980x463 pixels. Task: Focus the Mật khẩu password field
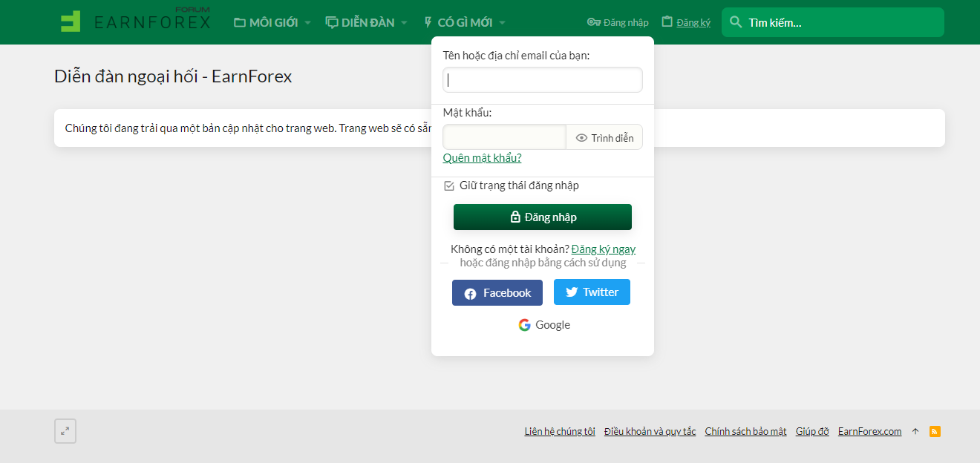(505, 137)
